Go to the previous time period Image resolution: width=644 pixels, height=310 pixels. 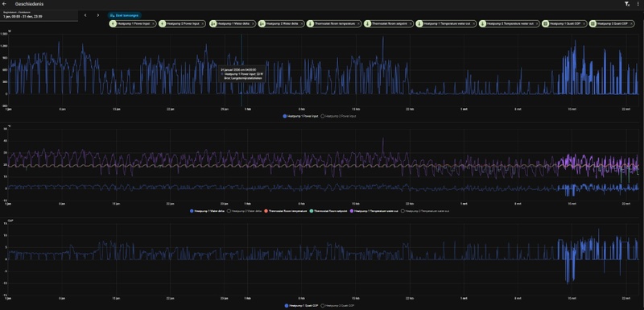(85, 15)
